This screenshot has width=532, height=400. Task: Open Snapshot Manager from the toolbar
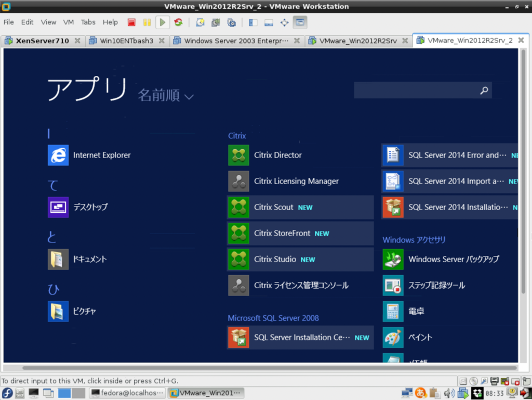click(x=232, y=22)
